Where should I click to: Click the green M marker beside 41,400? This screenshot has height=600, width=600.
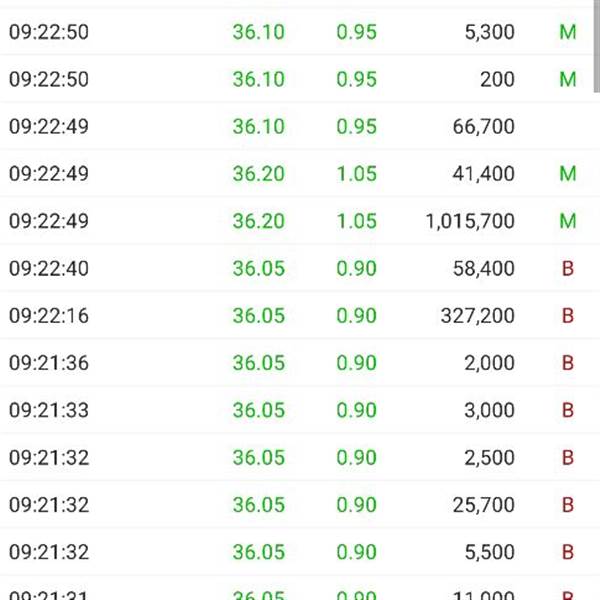[568, 173]
